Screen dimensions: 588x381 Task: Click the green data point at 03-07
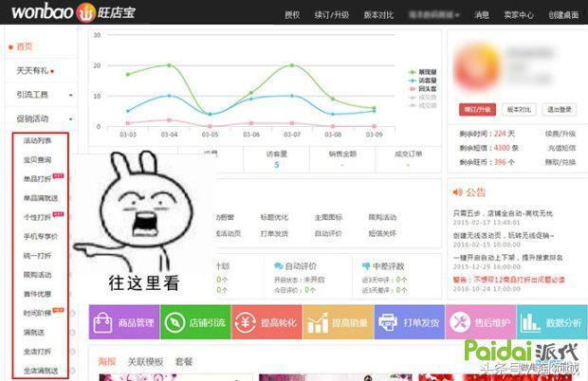pos(292,65)
